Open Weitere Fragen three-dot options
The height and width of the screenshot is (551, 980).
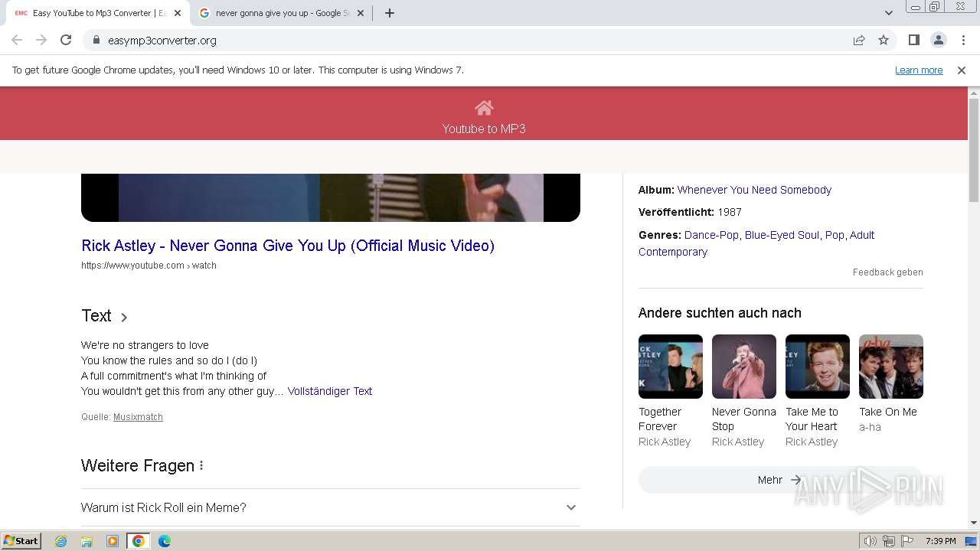click(x=201, y=465)
